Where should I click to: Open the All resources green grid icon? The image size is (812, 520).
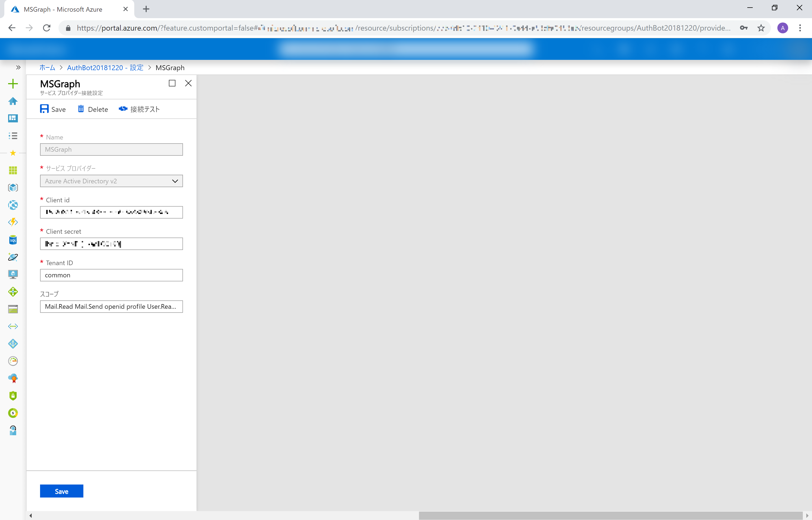click(13, 171)
